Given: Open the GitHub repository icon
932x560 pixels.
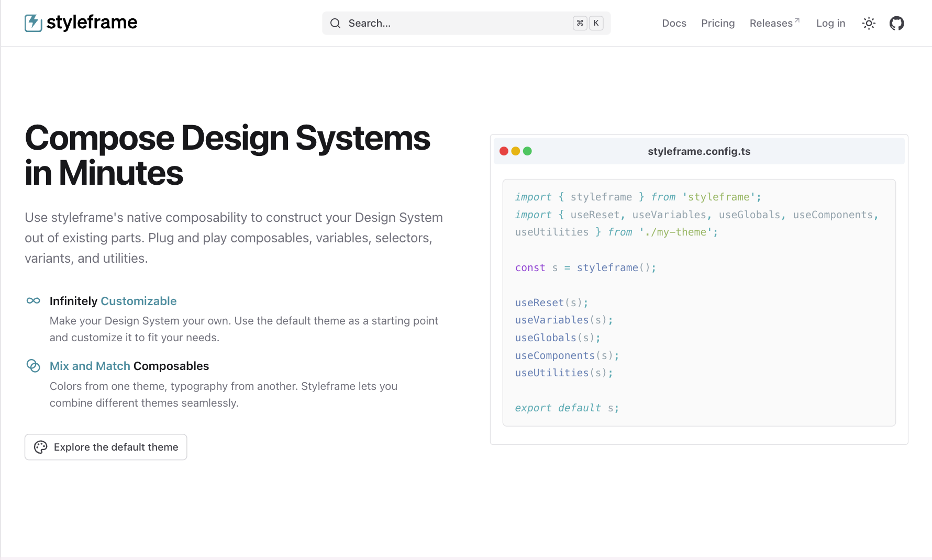Looking at the screenshot, I should (x=896, y=23).
